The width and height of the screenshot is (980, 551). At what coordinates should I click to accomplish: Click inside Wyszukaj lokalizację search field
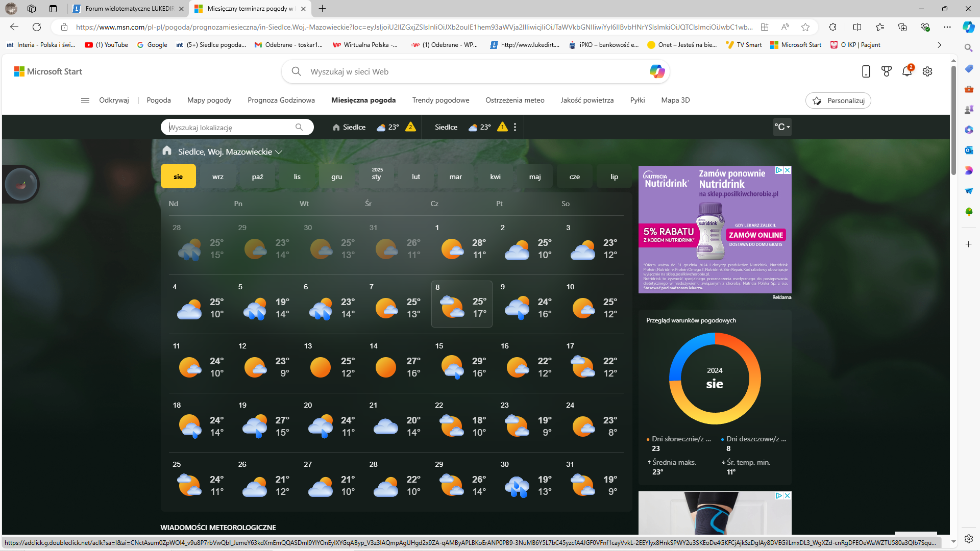230,128
